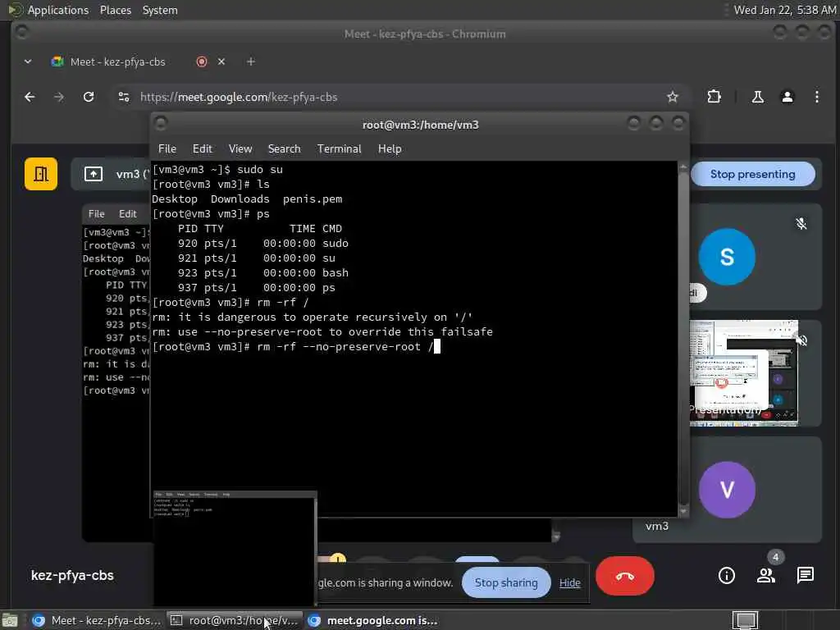Viewport: 840px width, 630px height.
Task: Click the browser forward arrow
Action: (x=59, y=97)
